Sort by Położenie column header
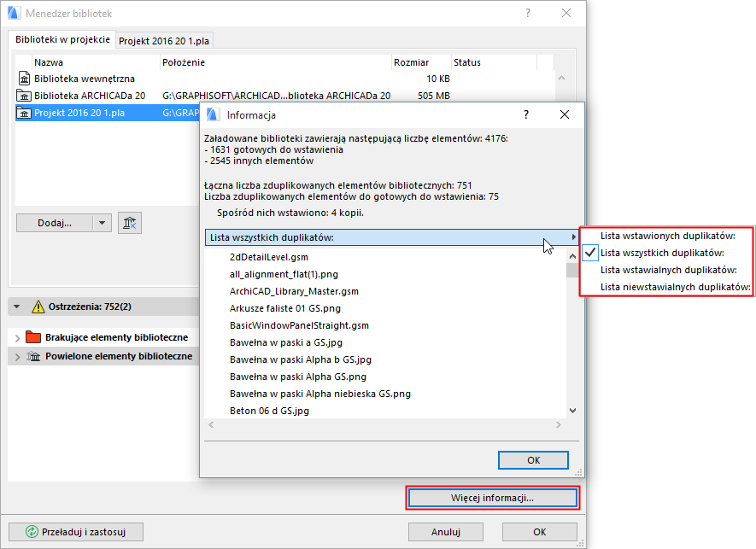Image resolution: width=756 pixels, height=549 pixels. click(x=275, y=62)
